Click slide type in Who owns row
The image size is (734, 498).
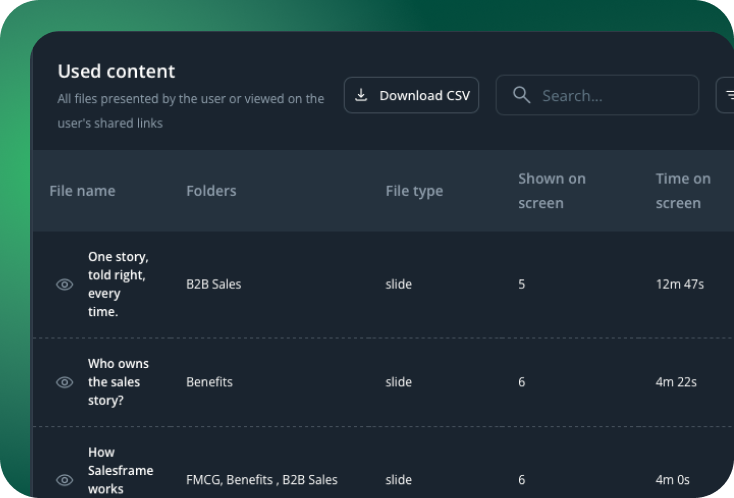click(398, 382)
